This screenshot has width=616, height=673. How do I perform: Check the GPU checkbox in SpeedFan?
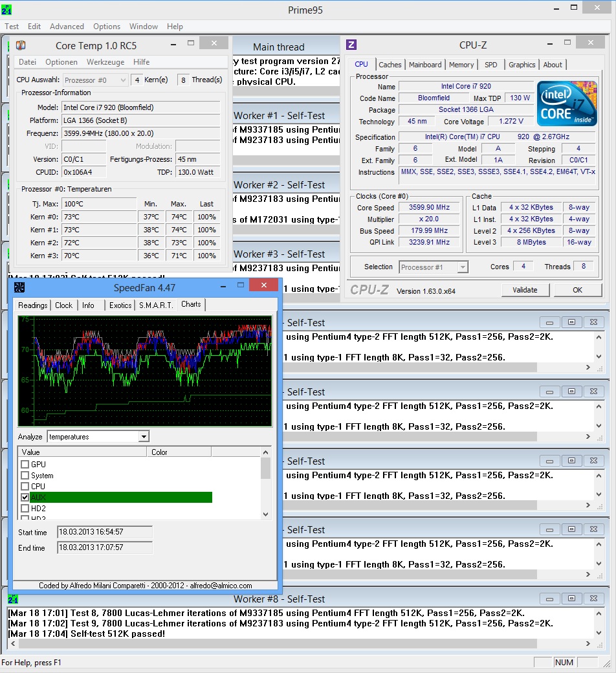click(x=25, y=464)
